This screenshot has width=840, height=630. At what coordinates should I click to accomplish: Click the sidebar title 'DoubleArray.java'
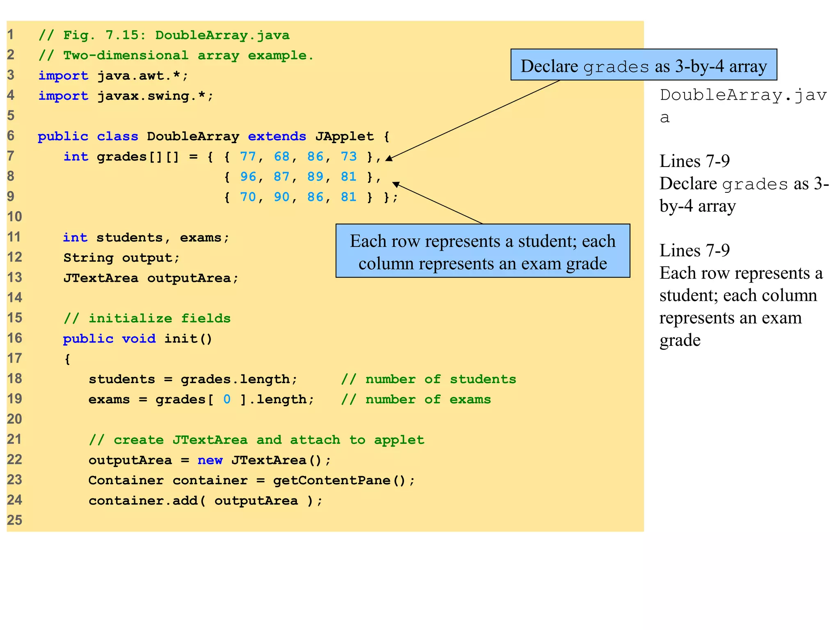click(x=743, y=106)
